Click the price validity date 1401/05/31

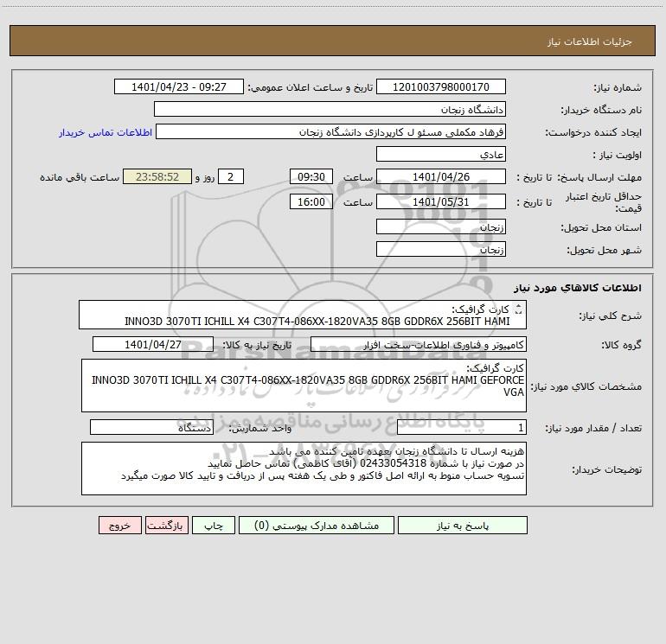[441, 201]
